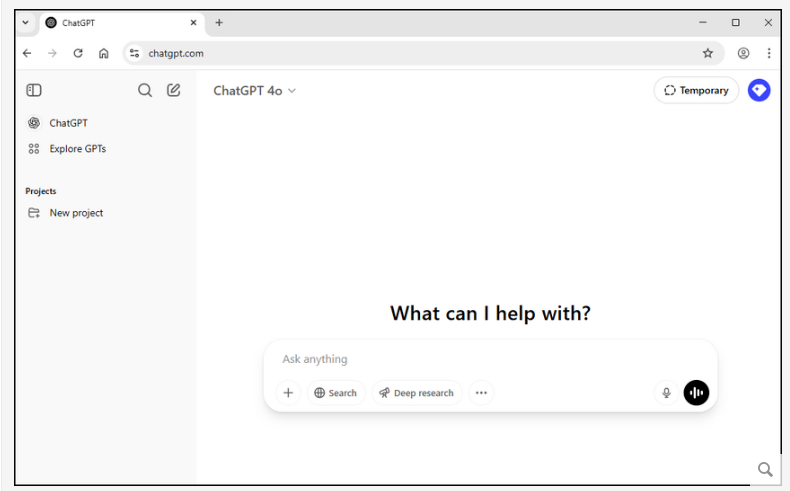The height and width of the screenshot is (491, 790).
Task: Reload the page in browser
Action: click(78, 53)
